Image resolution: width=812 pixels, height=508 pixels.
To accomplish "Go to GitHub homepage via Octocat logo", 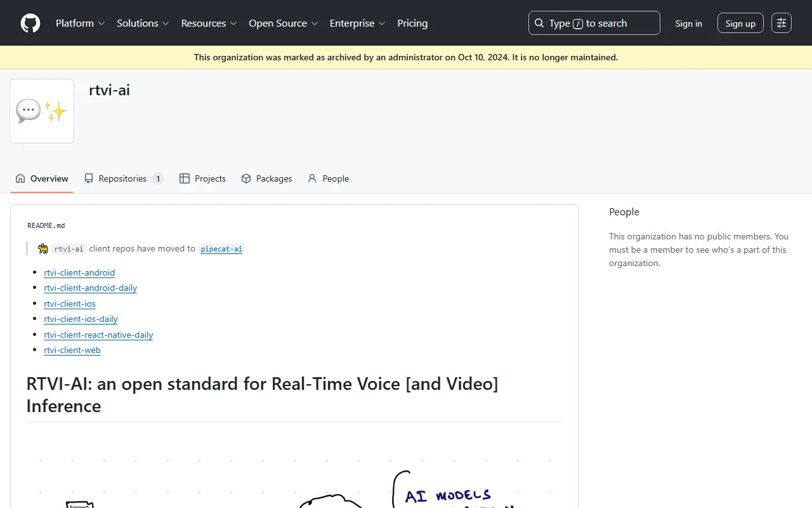I will click(x=30, y=23).
